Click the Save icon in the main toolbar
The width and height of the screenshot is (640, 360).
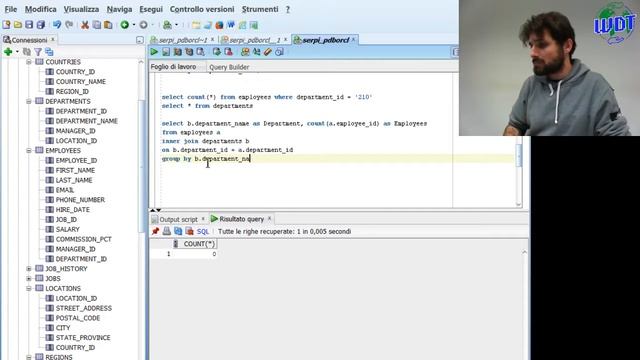tap(29, 25)
